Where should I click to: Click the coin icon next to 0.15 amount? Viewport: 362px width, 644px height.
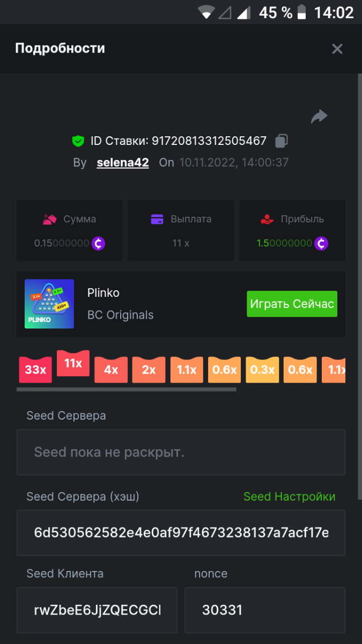tap(98, 243)
